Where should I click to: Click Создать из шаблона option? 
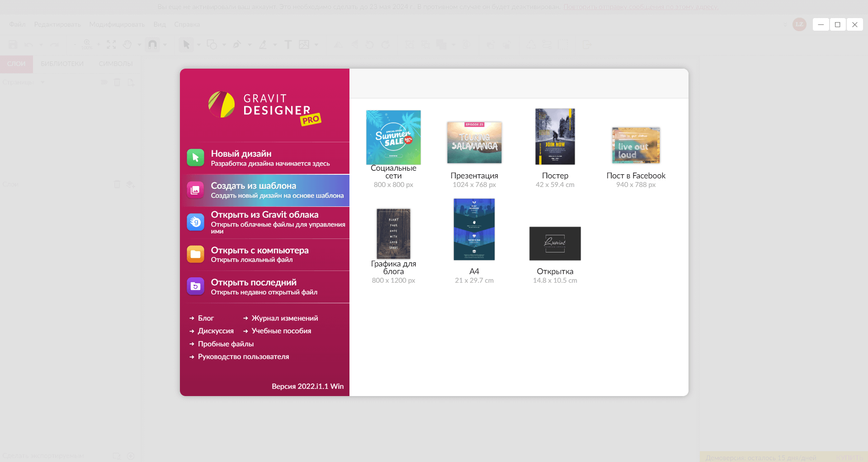[x=264, y=190]
